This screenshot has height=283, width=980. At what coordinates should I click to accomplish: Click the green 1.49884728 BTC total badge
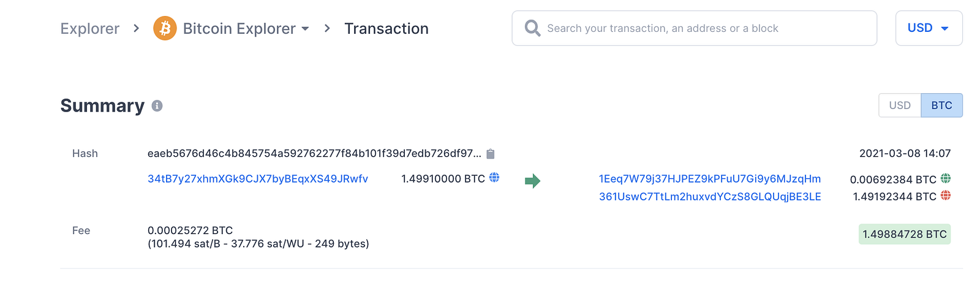pos(904,234)
